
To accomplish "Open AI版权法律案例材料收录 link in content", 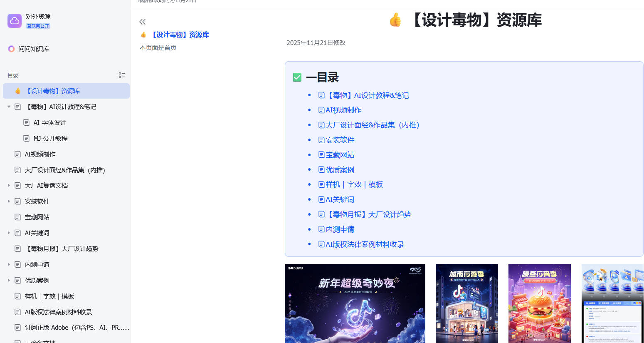I will (361, 244).
